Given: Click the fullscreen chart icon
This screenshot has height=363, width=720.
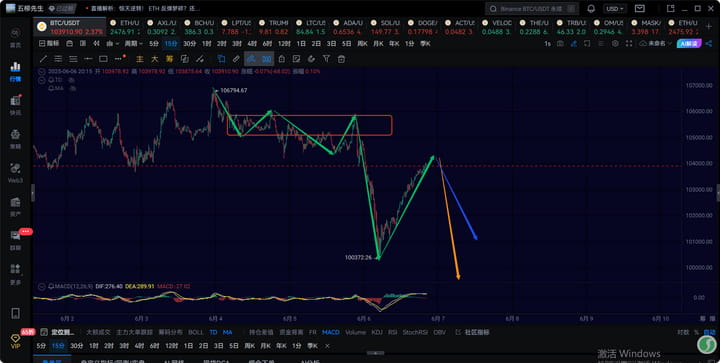Looking at the screenshot, I should click(629, 44).
